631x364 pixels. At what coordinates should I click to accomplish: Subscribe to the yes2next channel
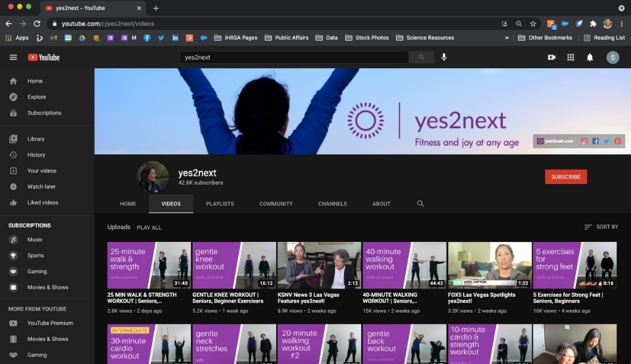click(566, 177)
